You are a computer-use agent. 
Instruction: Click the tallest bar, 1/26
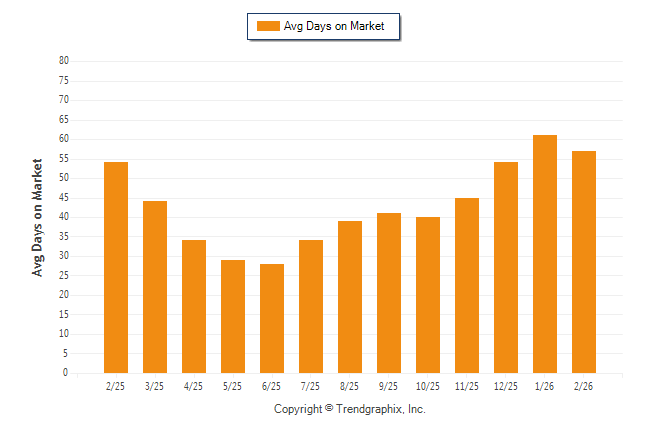(x=545, y=254)
